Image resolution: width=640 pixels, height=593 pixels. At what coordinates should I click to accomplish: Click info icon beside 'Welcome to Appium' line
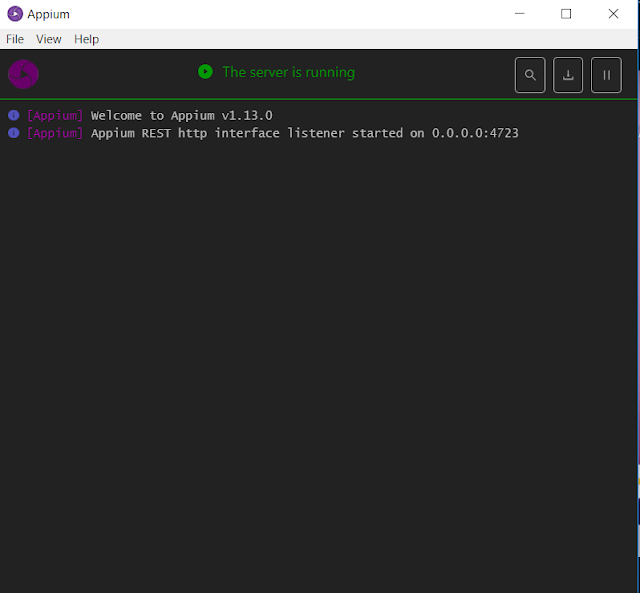click(13, 115)
